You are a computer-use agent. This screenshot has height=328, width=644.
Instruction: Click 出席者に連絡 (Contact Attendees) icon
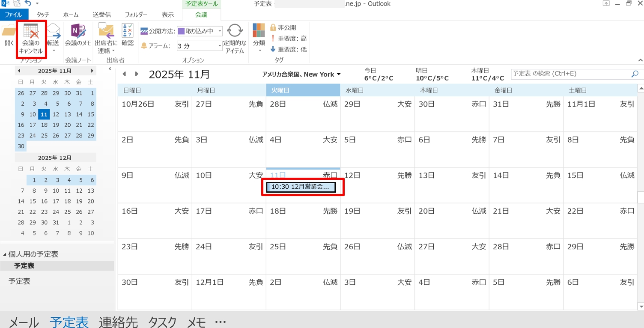[106, 32]
